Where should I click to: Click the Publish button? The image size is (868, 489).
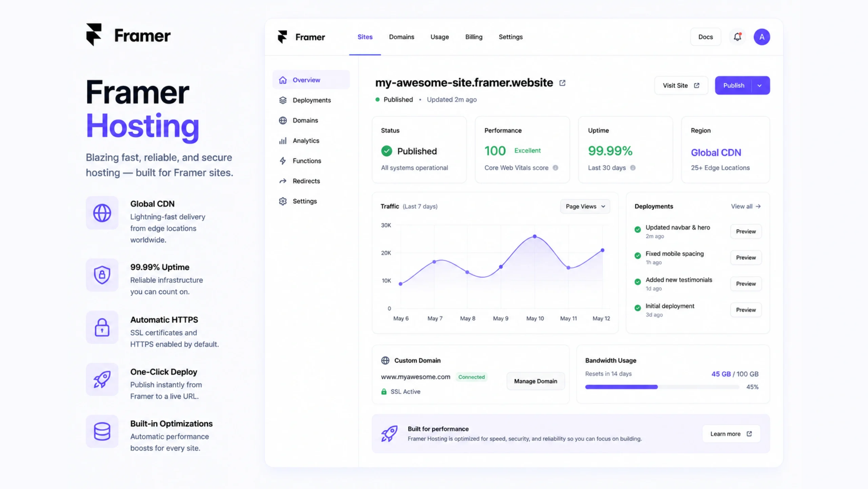[x=734, y=86]
